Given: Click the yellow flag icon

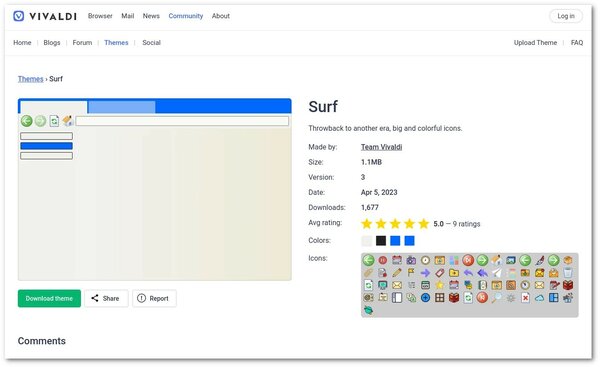Looking at the screenshot, I should 411,272.
